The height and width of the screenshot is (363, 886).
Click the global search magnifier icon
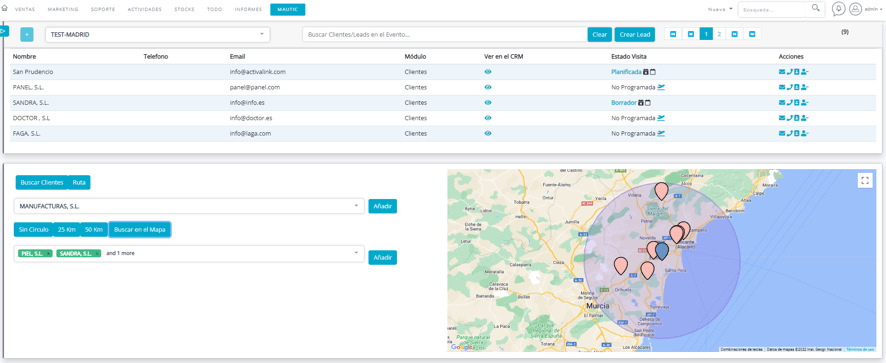[x=815, y=8]
